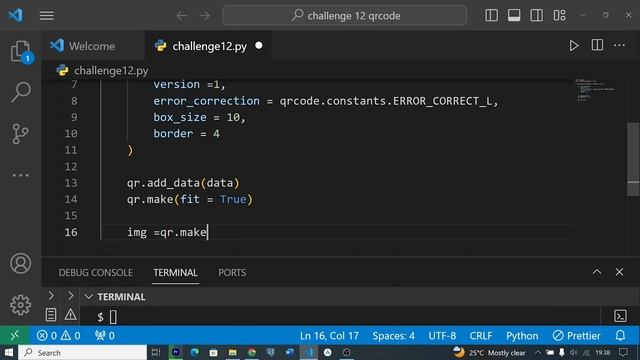640x360 pixels.
Task: Switch to the Welcome tab
Action: click(93, 46)
